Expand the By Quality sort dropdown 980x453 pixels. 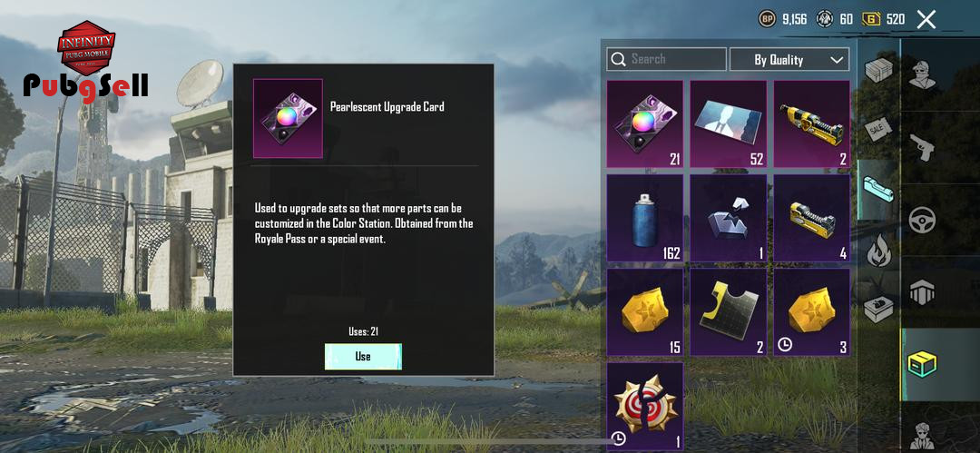[790, 59]
